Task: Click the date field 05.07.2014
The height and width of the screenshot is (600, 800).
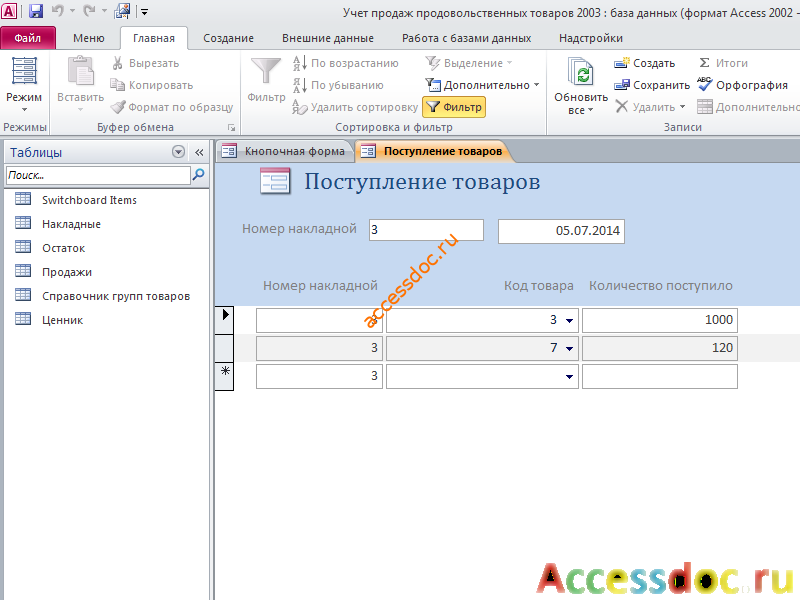Action: (x=561, y=231)
